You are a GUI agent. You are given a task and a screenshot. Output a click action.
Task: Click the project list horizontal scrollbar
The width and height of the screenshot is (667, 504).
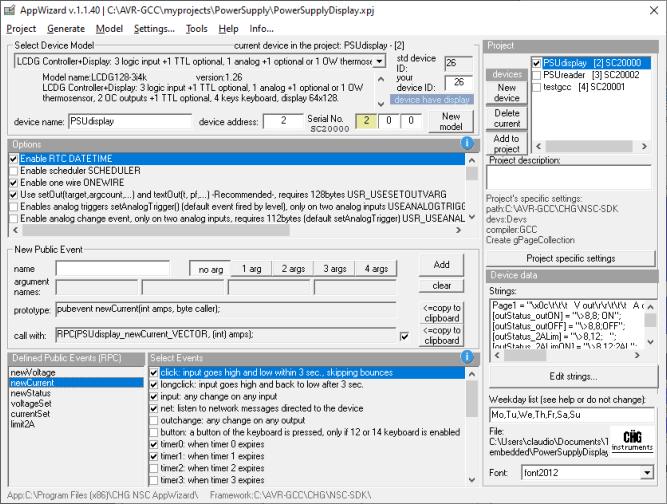tap(591, 146)
